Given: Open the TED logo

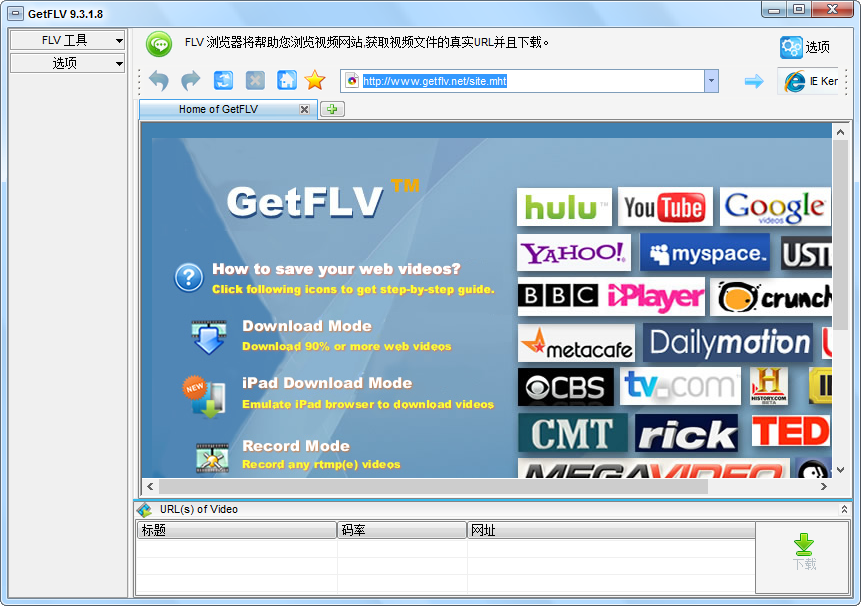Looking at the screenshot, I should pyautogui.click(x=790, y=431).
